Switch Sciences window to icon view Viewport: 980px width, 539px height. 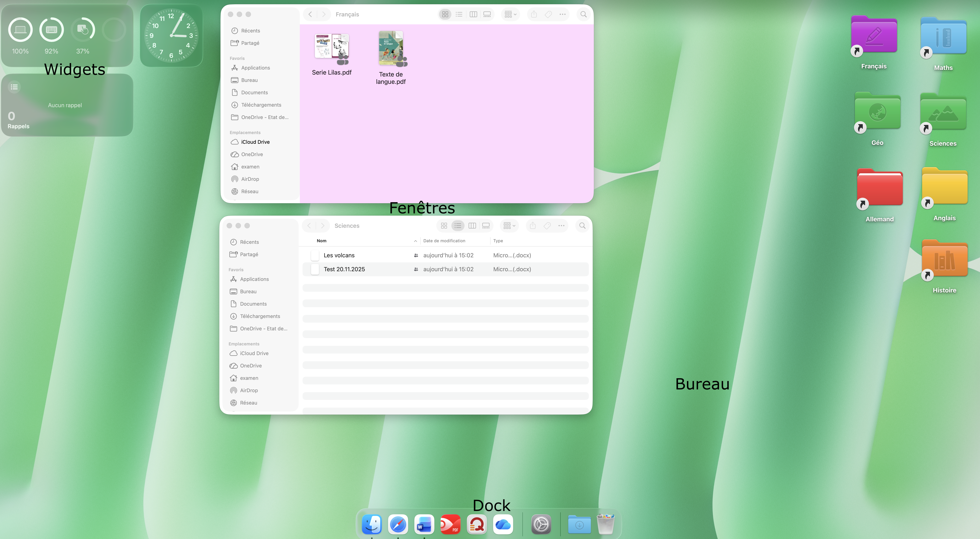click(444, 226)
